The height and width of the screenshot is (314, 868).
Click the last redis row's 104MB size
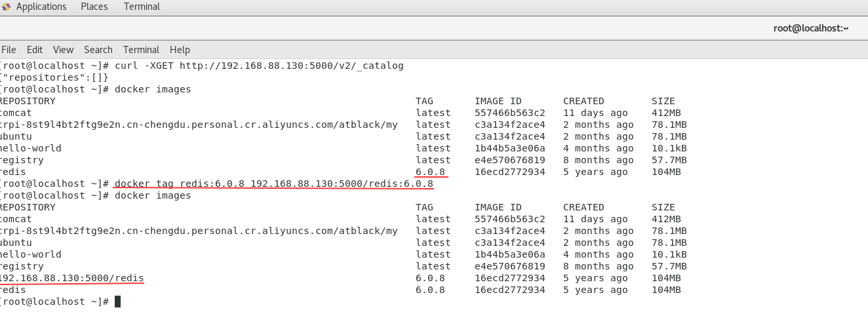pyautogui.click(x=666, y=290)
